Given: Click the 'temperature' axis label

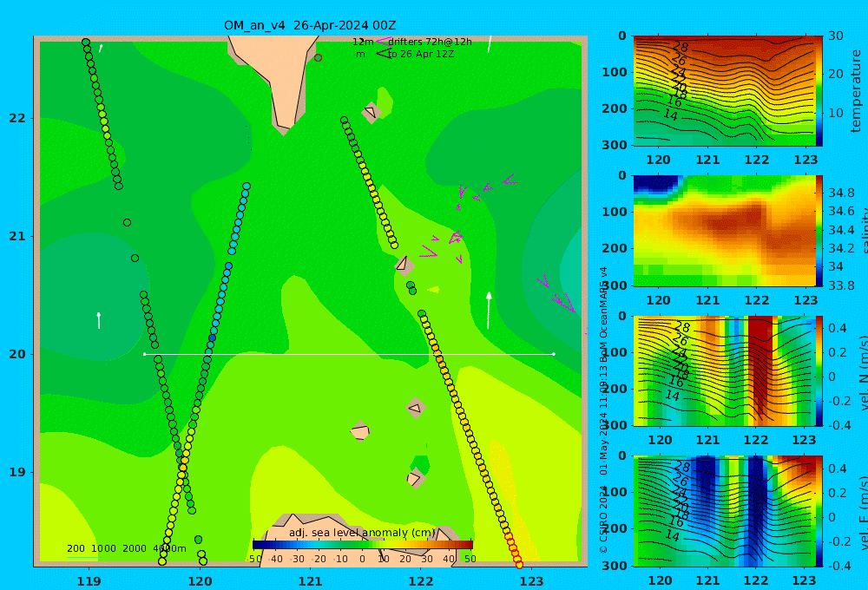Looking at the screenshot, I should coord(856,91).
